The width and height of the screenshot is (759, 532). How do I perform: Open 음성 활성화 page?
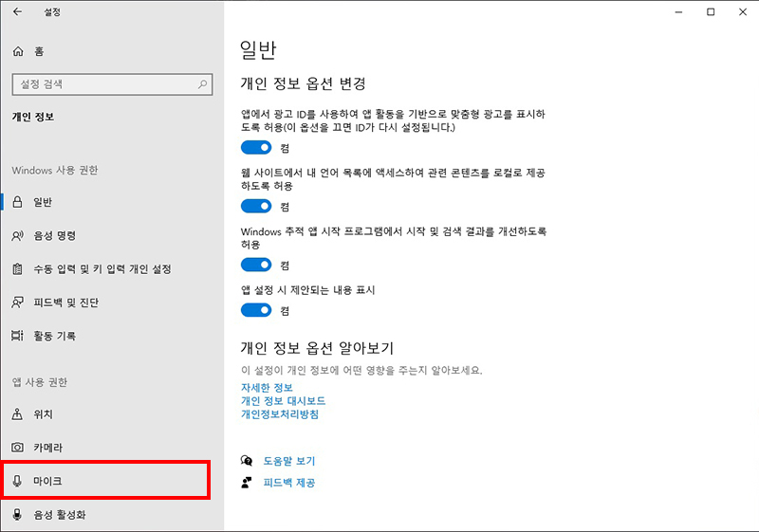112,515
